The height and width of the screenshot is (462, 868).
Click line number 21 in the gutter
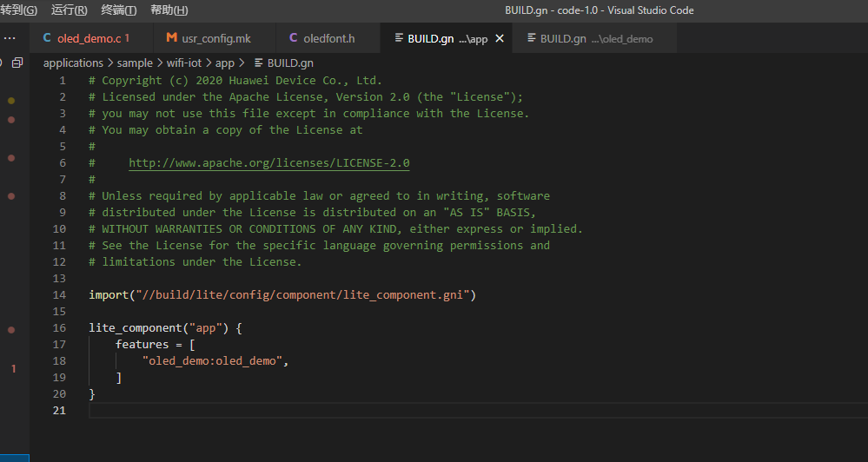[x=59, y=411]
